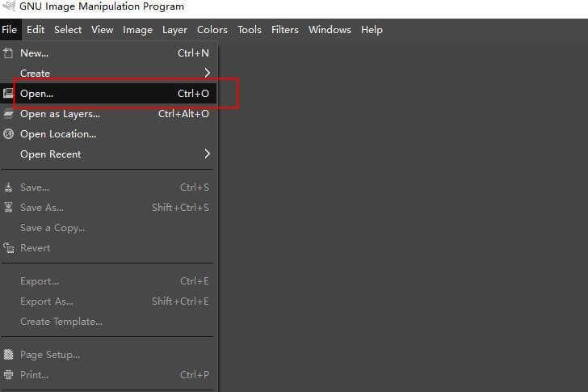Click the New document icon
Image resolution: width=588 pixels, height=392 pixels.
[x=8, y=53]
